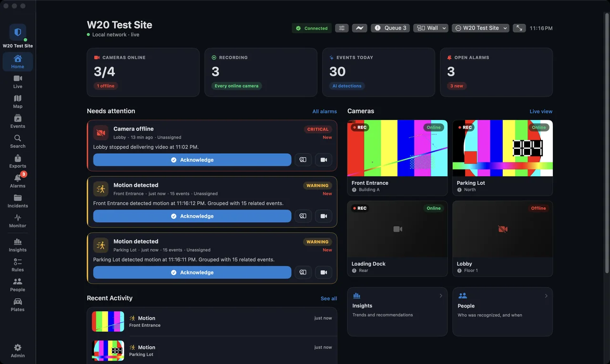Click the Connected status badge
Screen dimensions: 610x364
[312, 28]
